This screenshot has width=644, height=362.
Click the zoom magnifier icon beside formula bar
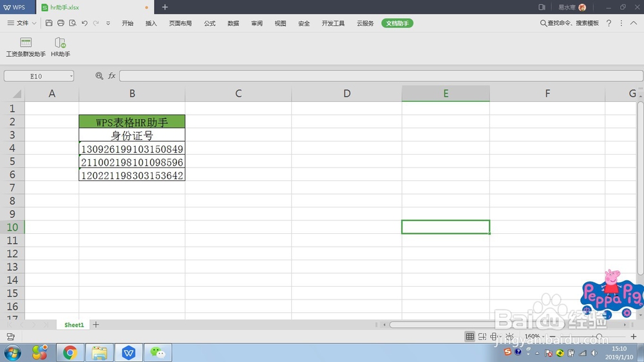coord(99,75)
